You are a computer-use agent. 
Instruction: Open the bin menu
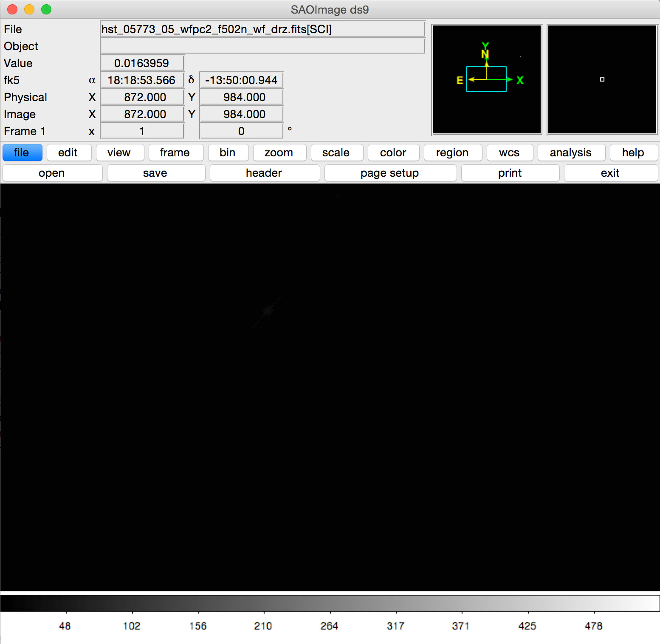(228, 153)
